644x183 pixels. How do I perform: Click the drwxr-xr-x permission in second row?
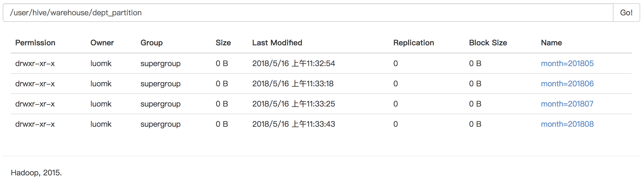(35, 84)
